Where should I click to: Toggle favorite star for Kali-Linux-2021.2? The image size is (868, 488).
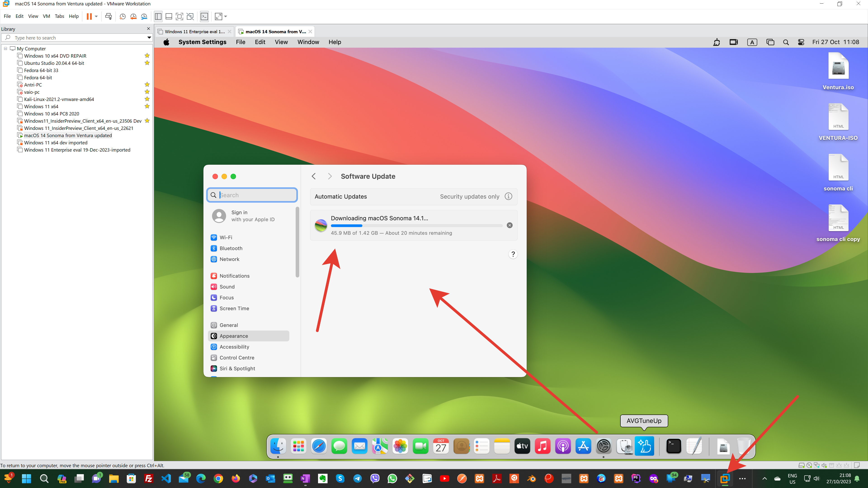point(147,99)
